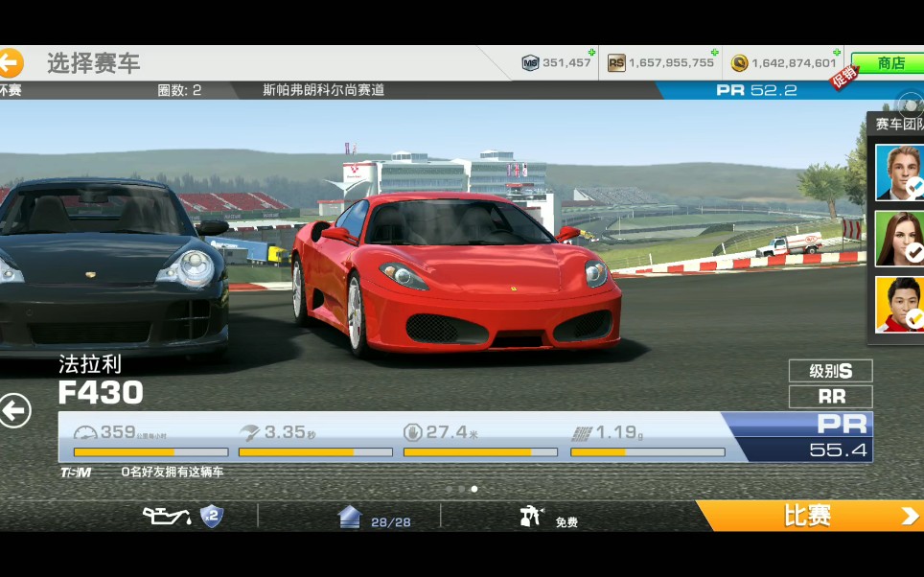This screenshot has height=577, width=924.
Task: Tap the 351,457 M$ balance
Action: tap(566, 62)
